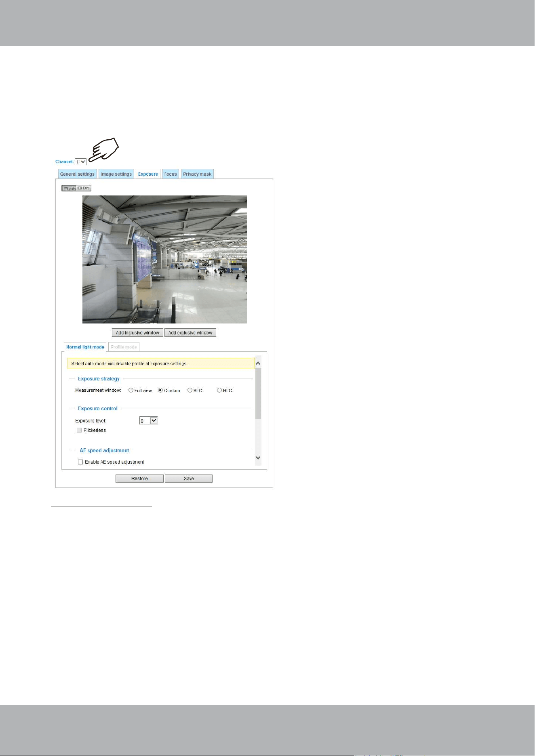
Task: Click the Exposure strategy heading
Action: 99,379
